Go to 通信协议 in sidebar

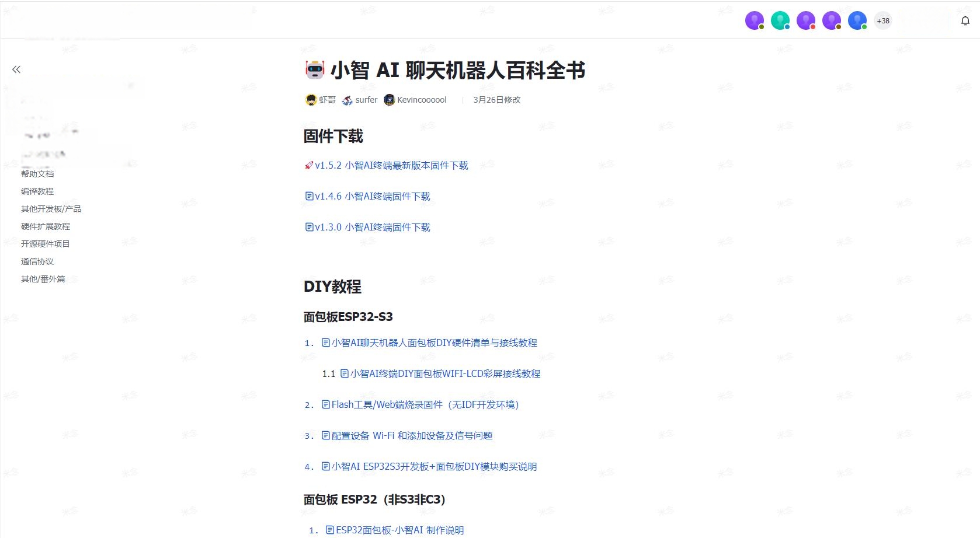37,261
